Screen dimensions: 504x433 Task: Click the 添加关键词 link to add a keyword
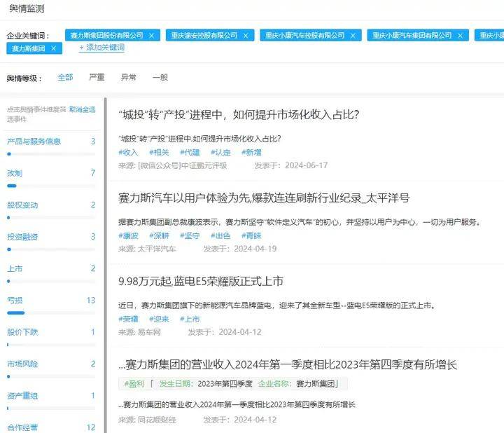pyautogui.click(x=102, y=48)
